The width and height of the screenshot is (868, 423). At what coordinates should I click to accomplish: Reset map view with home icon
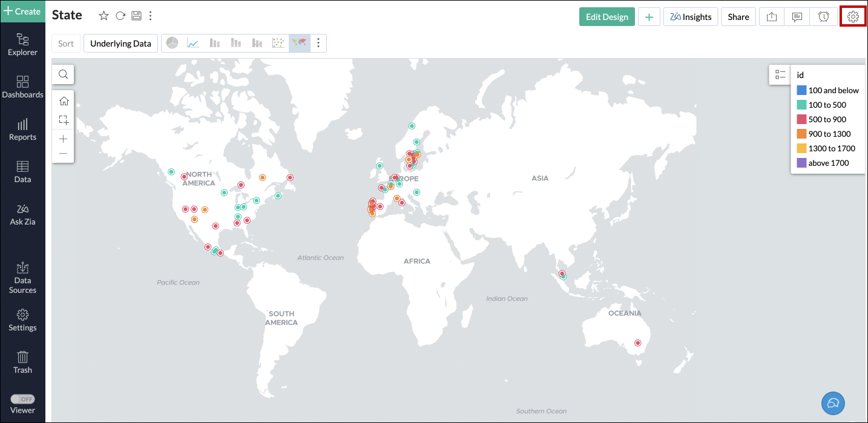tap(63, 100)
